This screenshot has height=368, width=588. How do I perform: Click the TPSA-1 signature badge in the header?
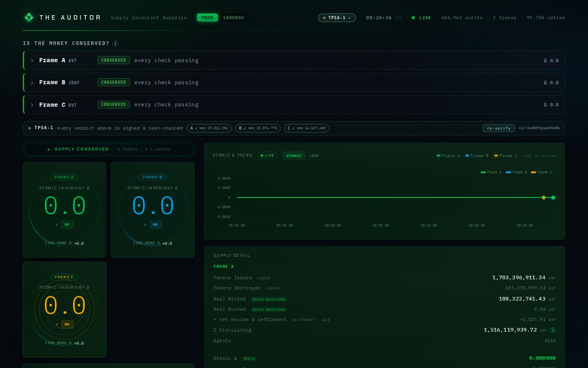(x=337, y=18)
